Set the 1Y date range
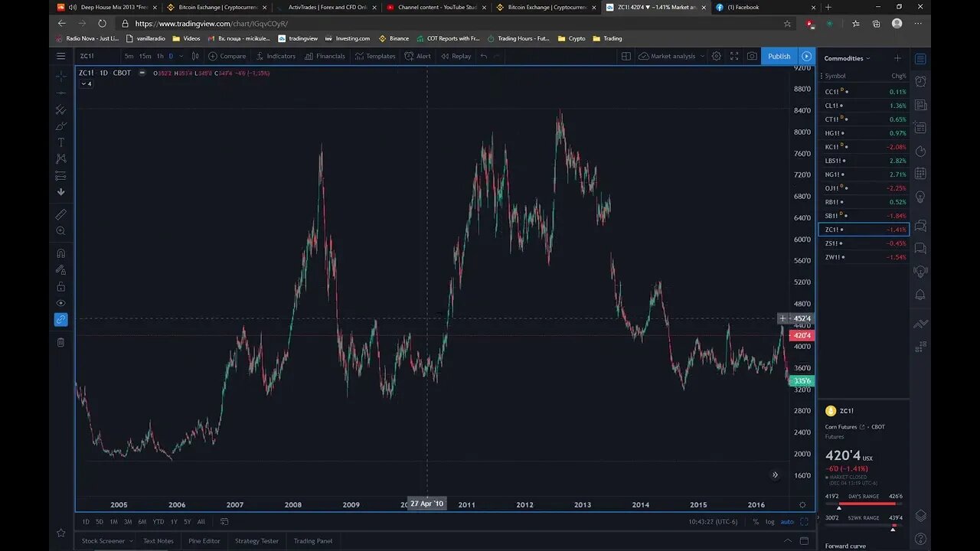Viewport: 980px width, 551px height. 173,522
